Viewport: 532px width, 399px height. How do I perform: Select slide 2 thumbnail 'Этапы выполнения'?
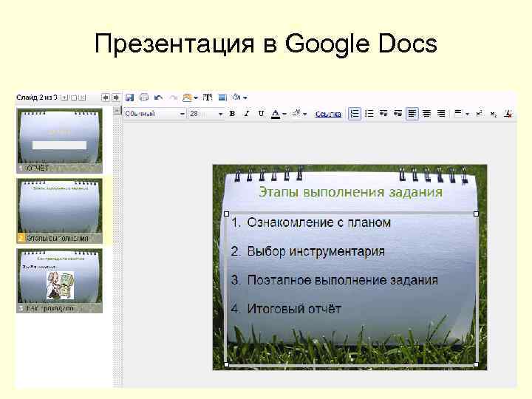click(x=59, y=211)
